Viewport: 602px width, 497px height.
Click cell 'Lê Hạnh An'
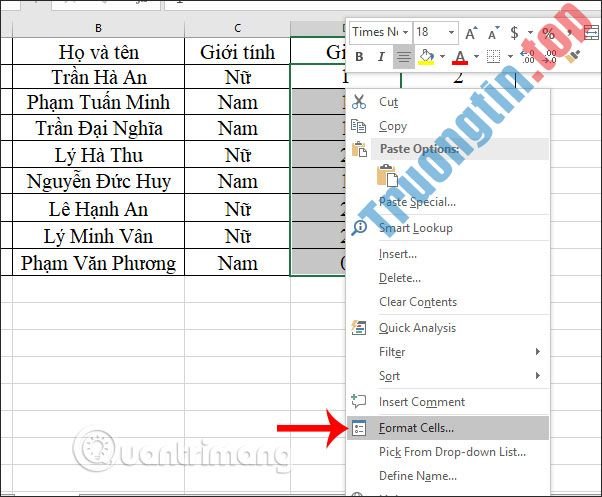click(98, 208)
